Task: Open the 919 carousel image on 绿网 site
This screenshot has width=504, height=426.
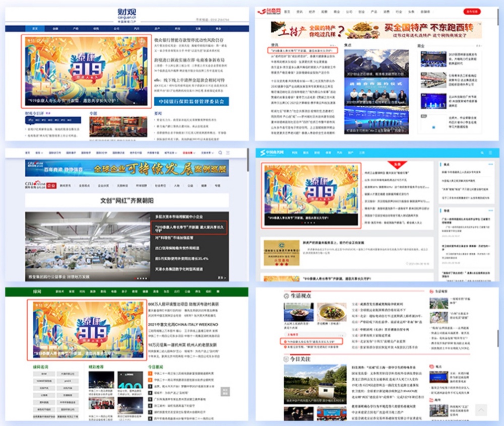Action: 86,330
